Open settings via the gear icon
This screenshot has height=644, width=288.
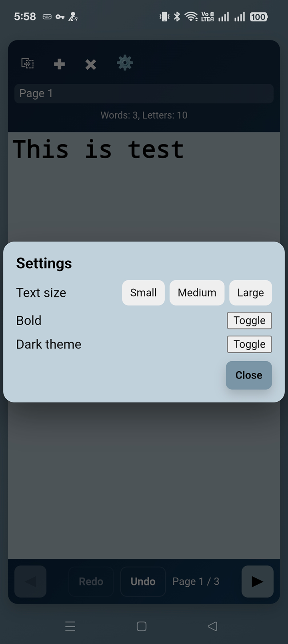pyautogui.click(x=125, y=63)
